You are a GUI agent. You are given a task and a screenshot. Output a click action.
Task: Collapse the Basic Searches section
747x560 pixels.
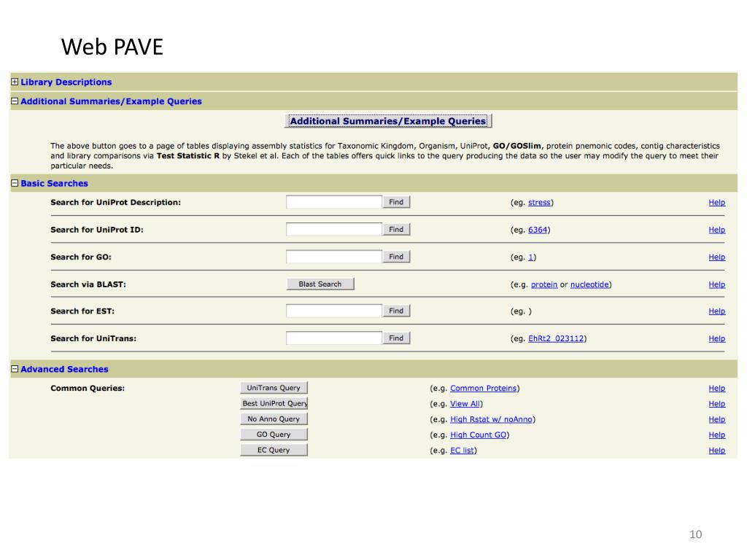click(x=15, y=183)
